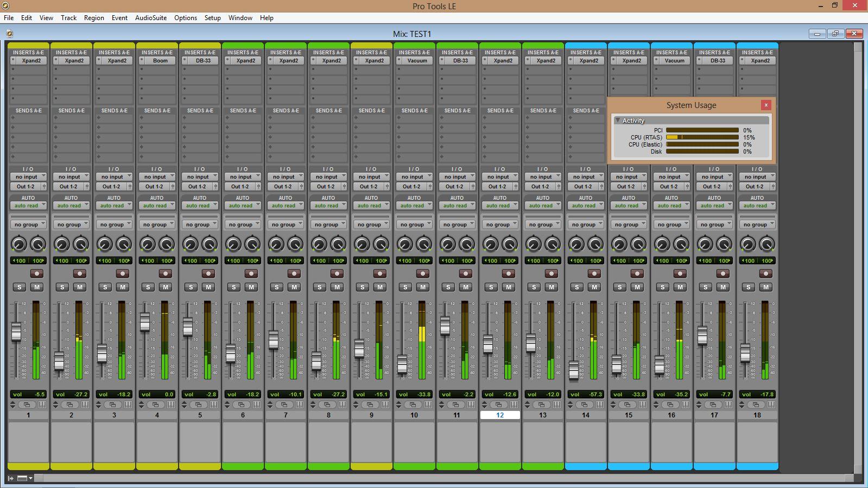Viewport: 868px width, 488px height.
Task: Open the no group selector on track 16
Action: point(671,225)
